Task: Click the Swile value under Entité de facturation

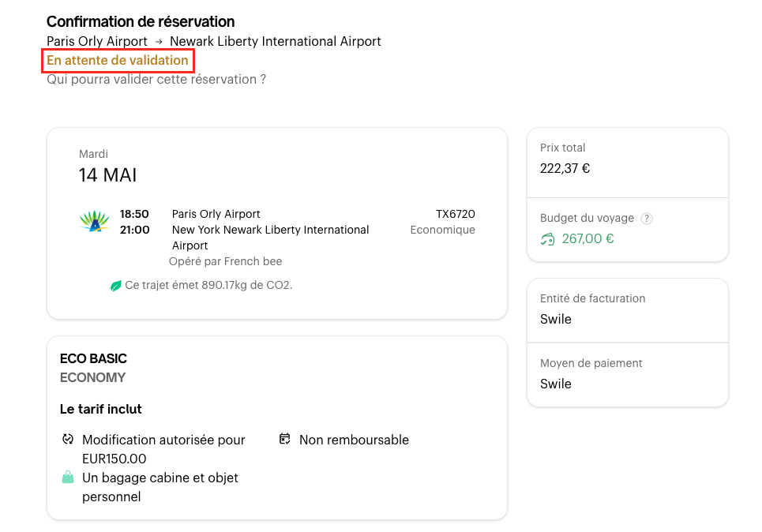Action: pos(556,319)
